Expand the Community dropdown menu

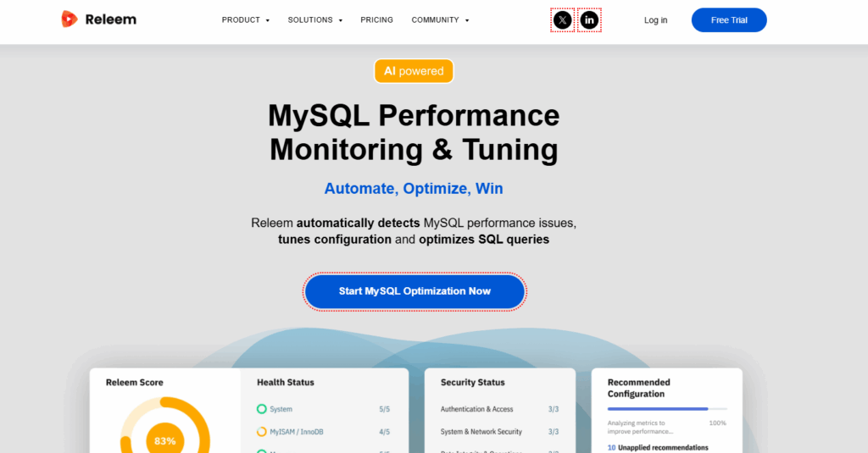click(440, 20)
